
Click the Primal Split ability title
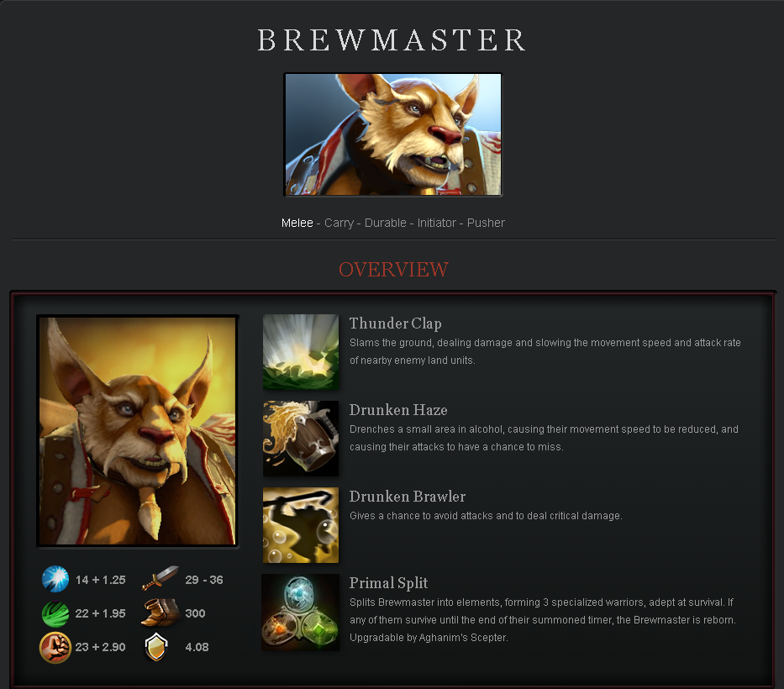[x=388, y=583]
